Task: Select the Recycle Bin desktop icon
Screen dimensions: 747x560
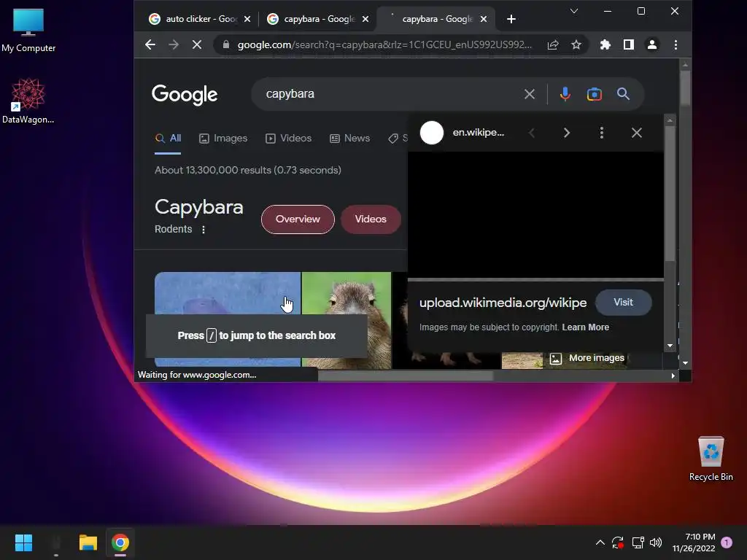Action: pos(711,458)
